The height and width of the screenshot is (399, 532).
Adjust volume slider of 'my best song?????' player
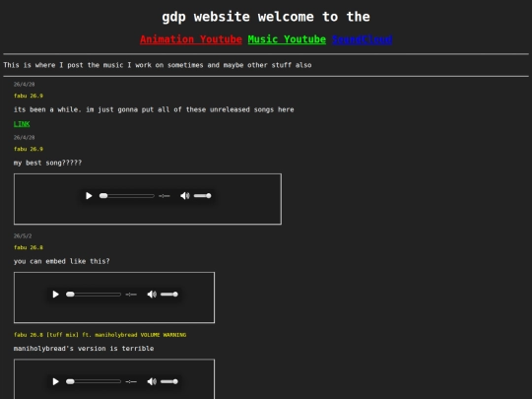tap(203, 196)
